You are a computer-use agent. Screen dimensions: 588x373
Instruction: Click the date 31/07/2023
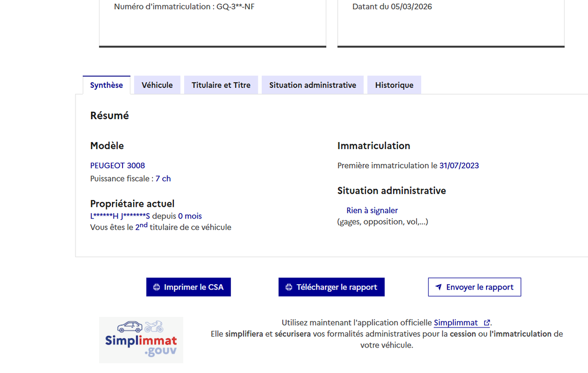click(x=459, y=166)
